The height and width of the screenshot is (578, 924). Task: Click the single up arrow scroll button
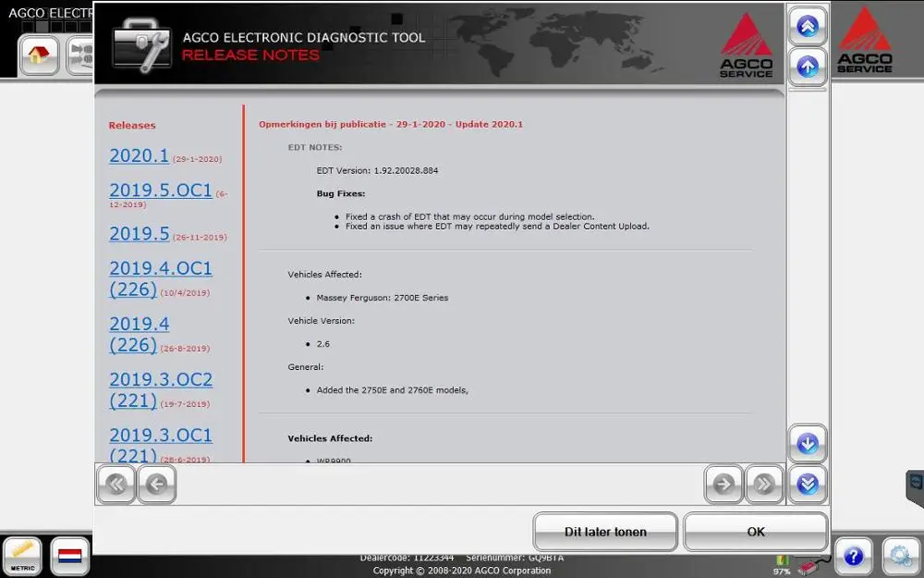[808, 67]
